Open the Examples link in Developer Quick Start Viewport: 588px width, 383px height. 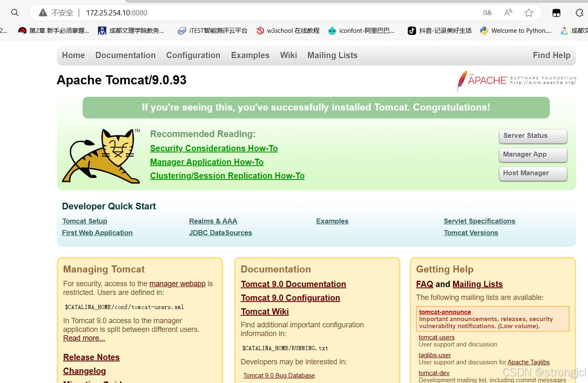click(332, 221)
